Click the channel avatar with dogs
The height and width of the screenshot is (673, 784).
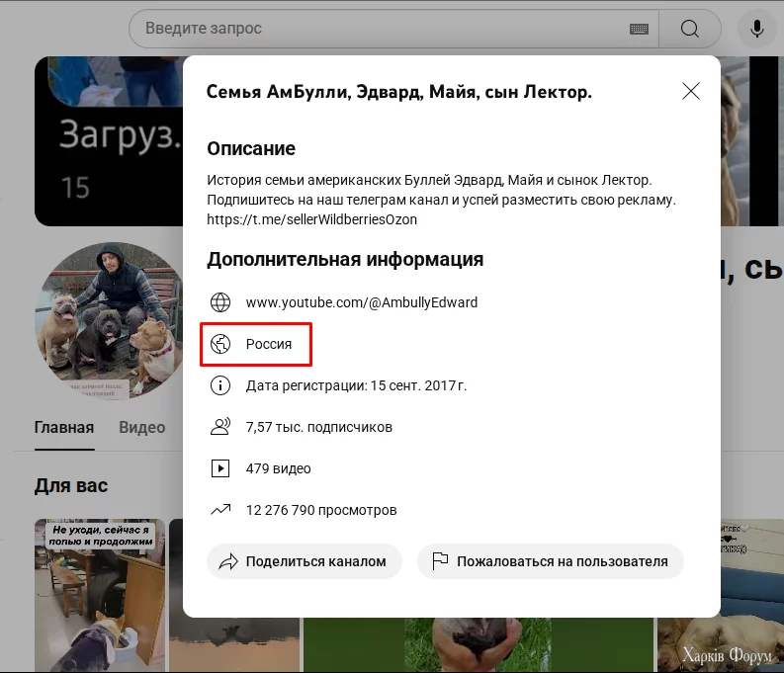click(110, 321)
